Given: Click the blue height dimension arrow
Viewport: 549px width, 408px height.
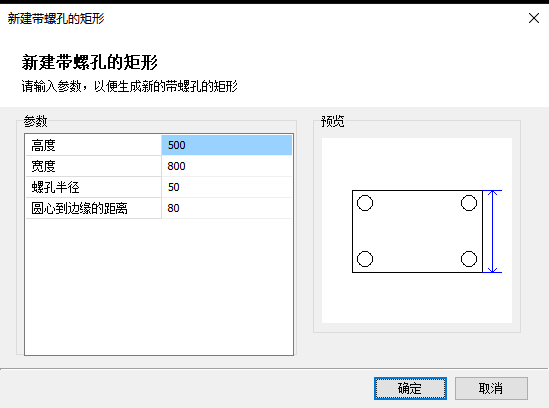Looking at the screenshot, I should (x=493, y=231).
